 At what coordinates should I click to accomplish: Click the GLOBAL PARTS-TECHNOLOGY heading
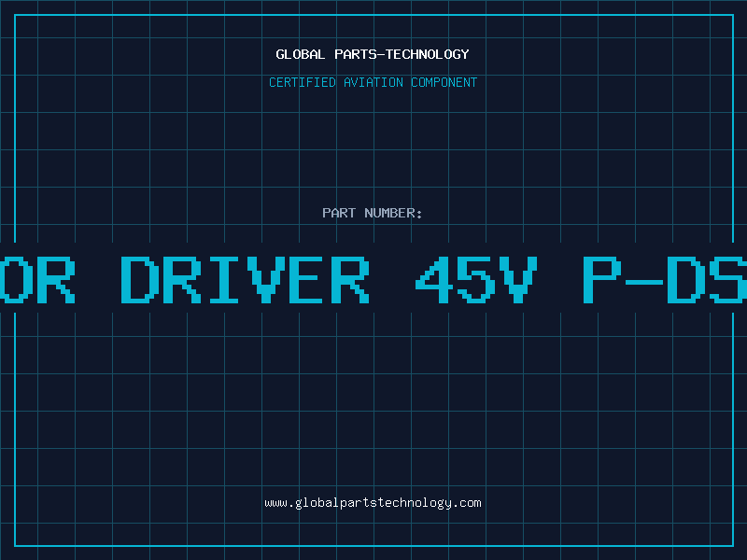tap(373, 54)
